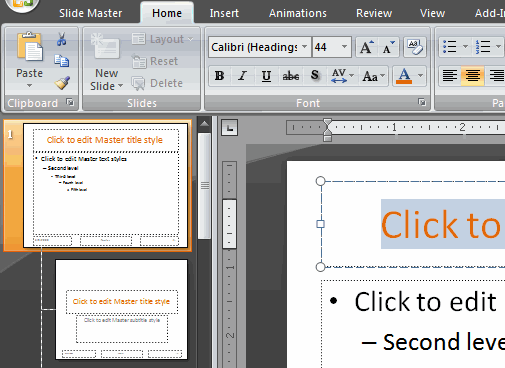Open the Font dialog launcher
The width and height of the screenshot is (505, 368).
(x=422, y=102)
